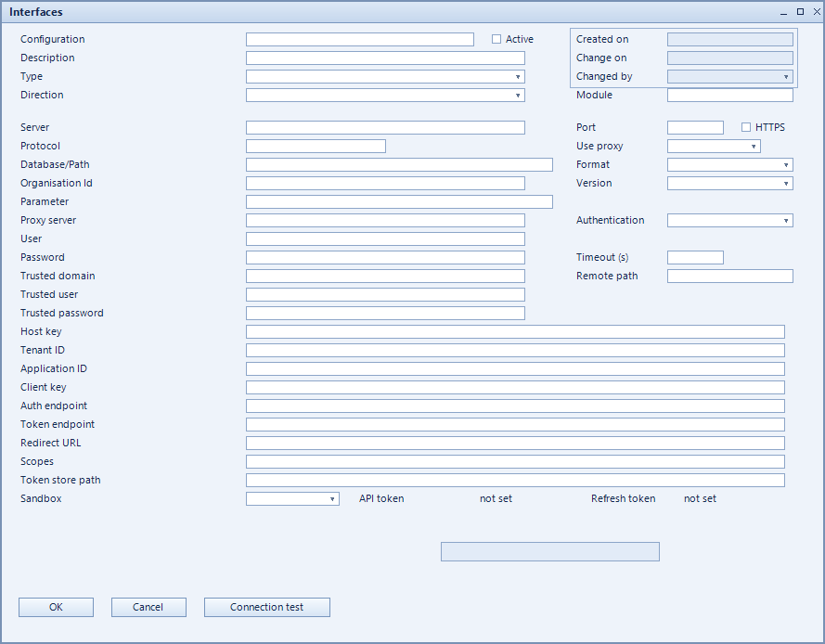Select the Host key field
Viewport: 825px width, 644px height.
[x=515, y=331]
